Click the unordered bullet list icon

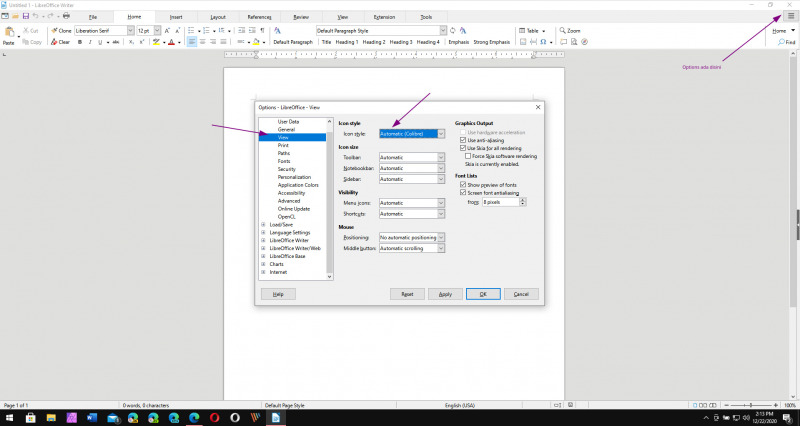point(191,31)
